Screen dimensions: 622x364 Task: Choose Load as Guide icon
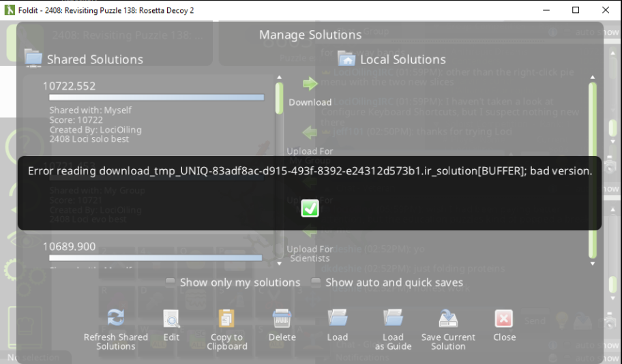[393, 318]
